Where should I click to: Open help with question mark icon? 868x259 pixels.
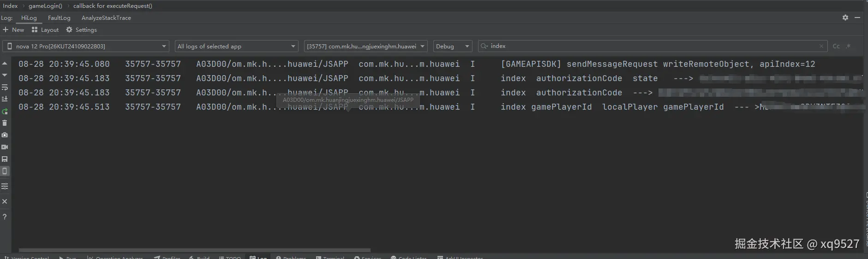pos(5,217)
